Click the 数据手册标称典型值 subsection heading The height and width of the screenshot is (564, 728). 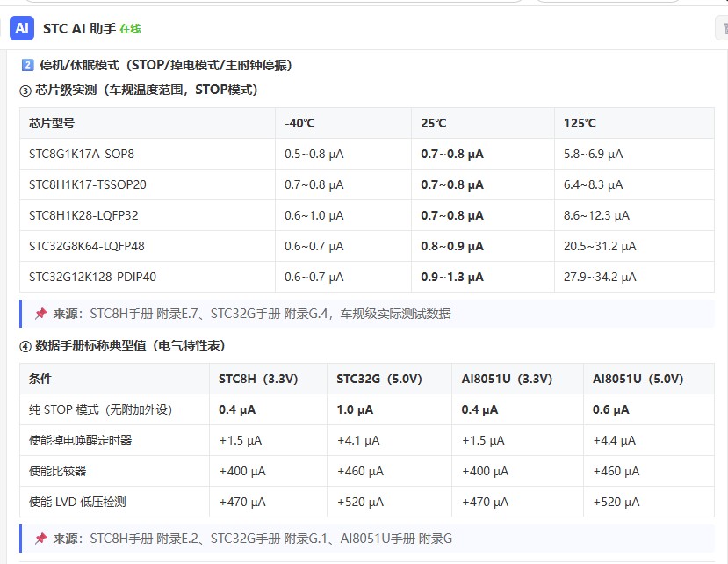pyautogui.click(x=122, y=345)
